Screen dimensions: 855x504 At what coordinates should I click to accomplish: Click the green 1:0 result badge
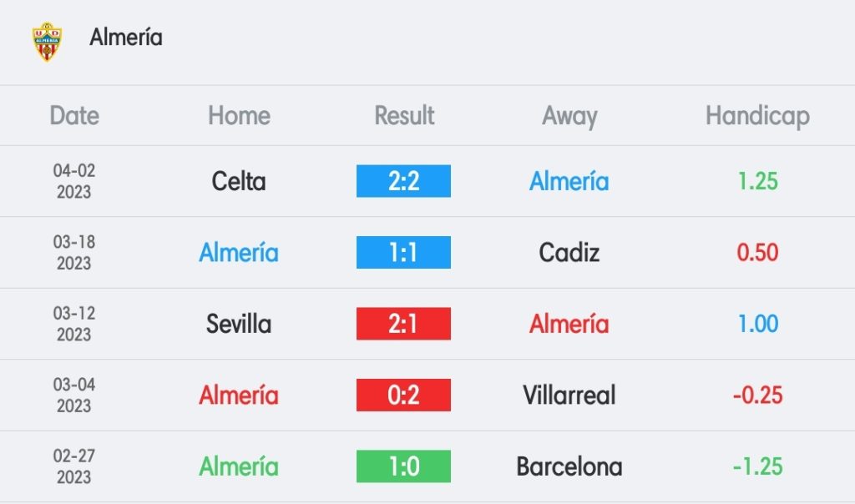point(403,466)
